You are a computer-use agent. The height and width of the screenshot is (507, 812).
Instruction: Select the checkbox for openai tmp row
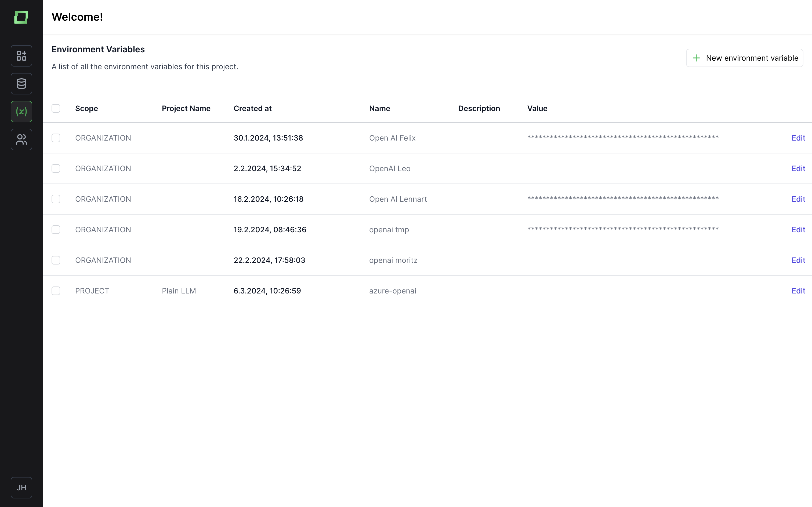pos(56,230)
